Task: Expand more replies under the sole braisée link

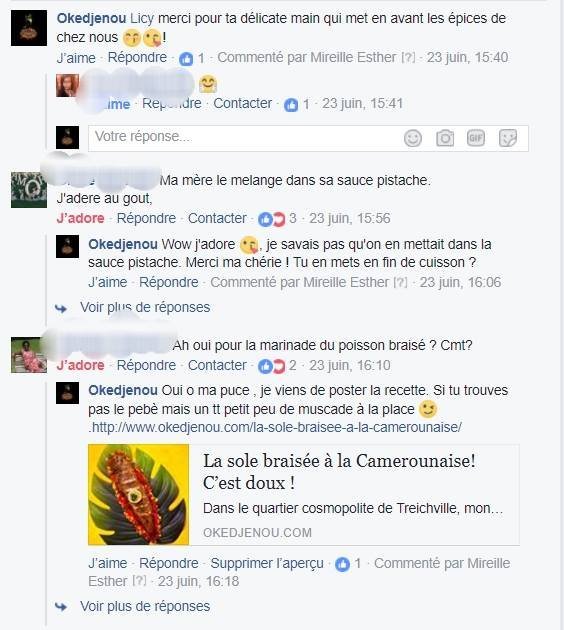Action: click(x=145, y=606)
